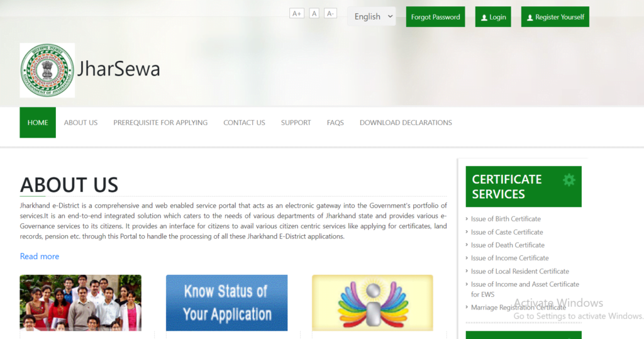Click the Read more link

point(40,257)
